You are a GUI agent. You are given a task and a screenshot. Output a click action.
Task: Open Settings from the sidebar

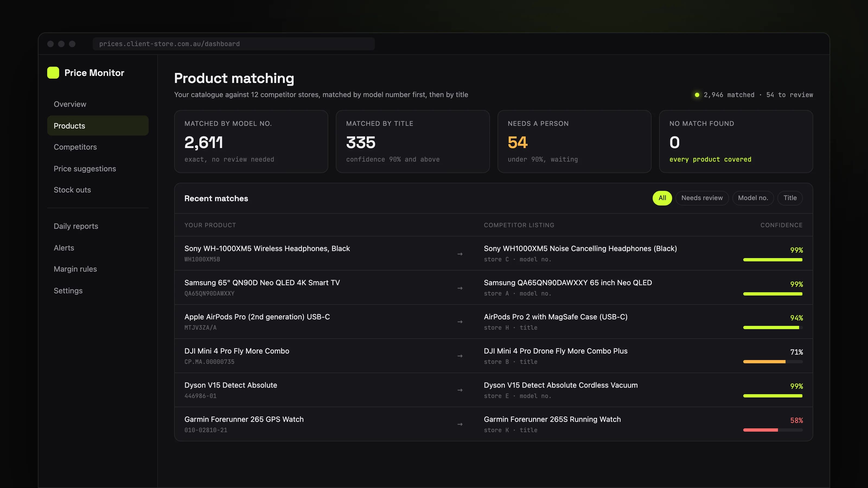pos(98,291)
